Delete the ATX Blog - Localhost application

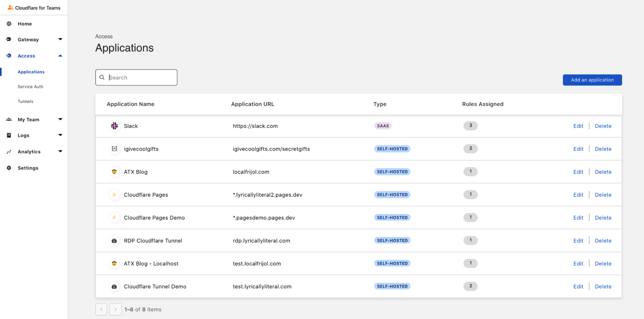[603, 263]
